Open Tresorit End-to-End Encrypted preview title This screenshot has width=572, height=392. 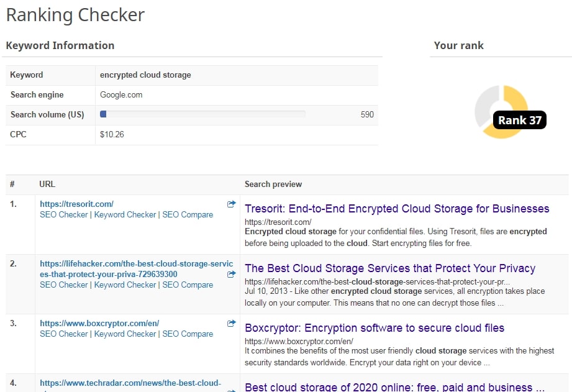coord(397,209)
